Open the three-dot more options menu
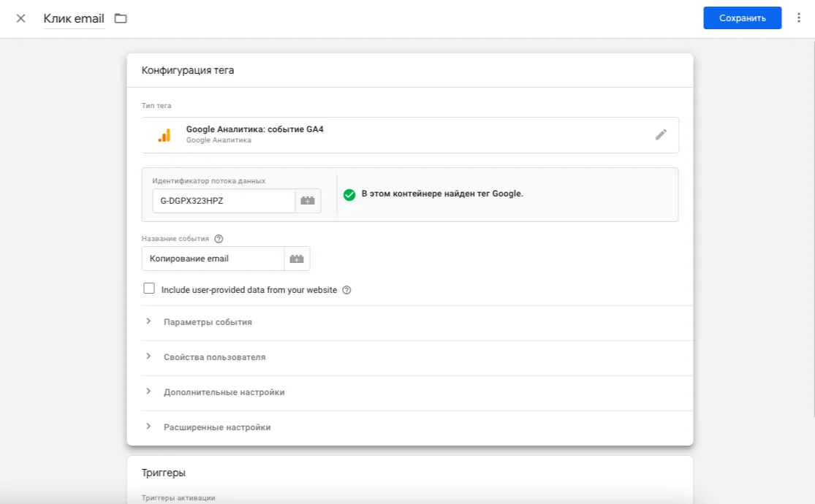The width and height of the screenshot is (815, 504). tap(798, 18)
